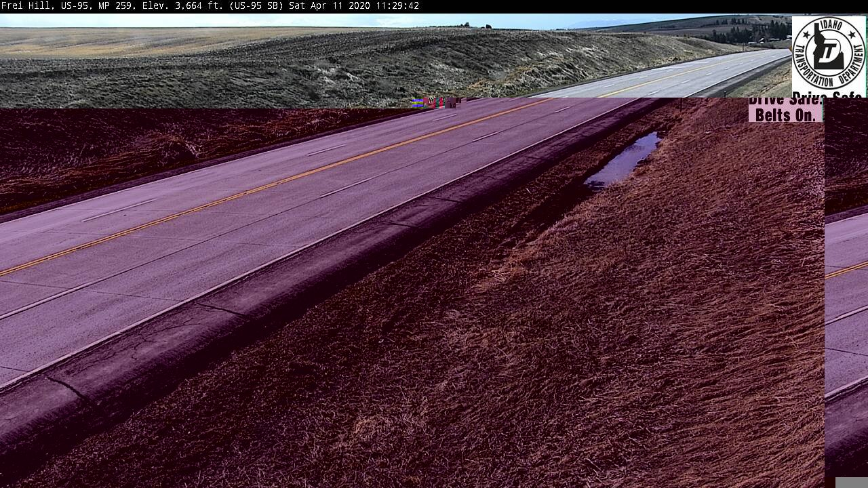Click the '(US-95 SB)' direction label
Viewport: 868px width, 488px height.
(256, 6)
